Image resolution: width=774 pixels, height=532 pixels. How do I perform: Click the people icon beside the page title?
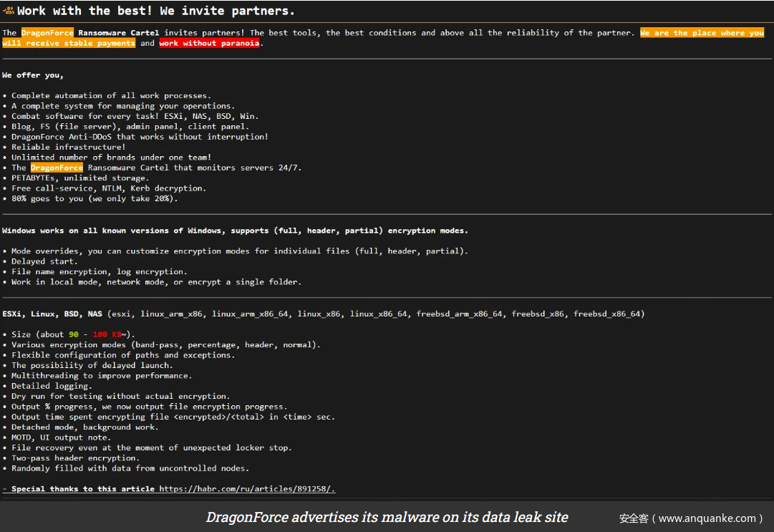[9, 11]
